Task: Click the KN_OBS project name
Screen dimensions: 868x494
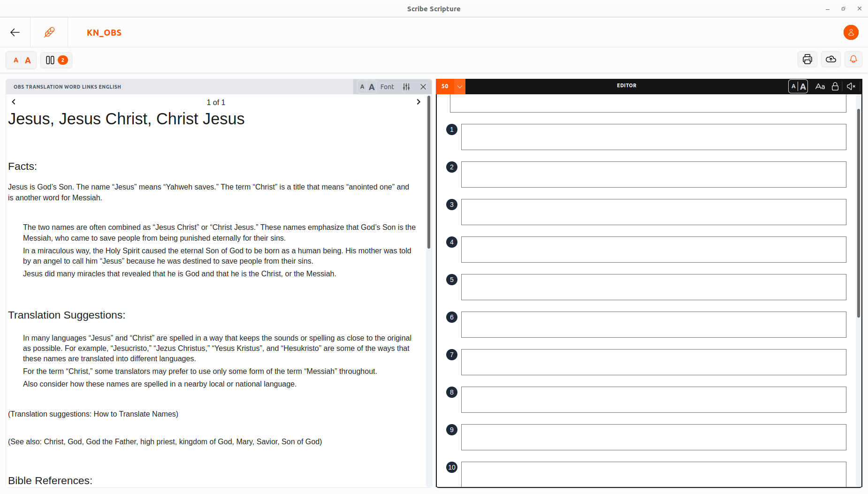Action: (x=104, y=32)
